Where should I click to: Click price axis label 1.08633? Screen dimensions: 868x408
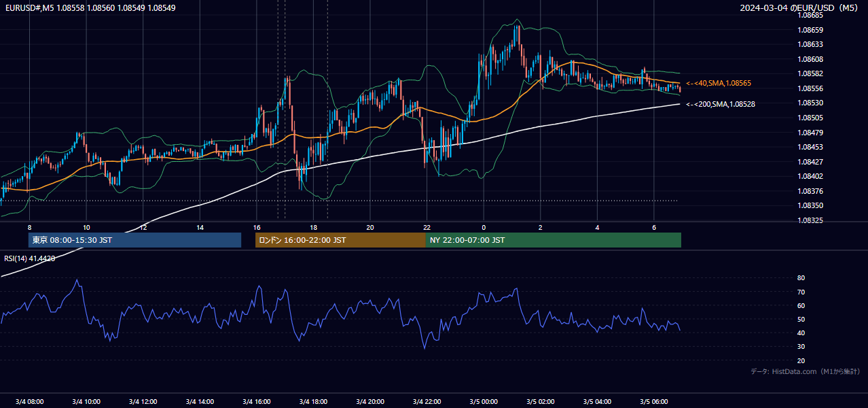tap(810, 45)
